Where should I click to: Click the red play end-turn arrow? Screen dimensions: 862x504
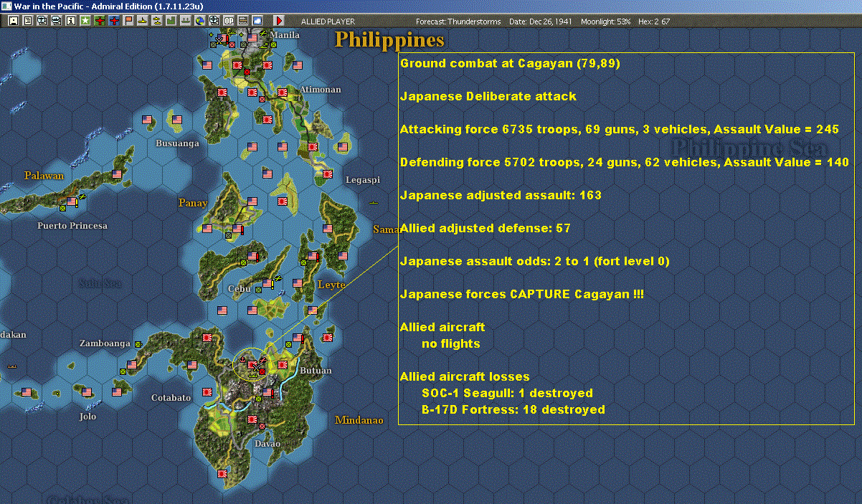click(279, 22)
